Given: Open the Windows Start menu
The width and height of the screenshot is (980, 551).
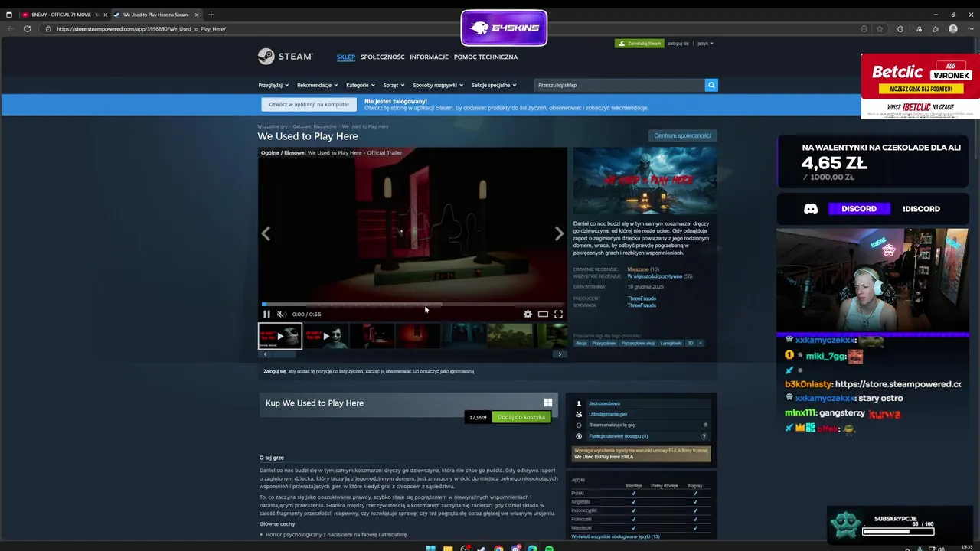Looking at the screenshot, I should 430,548.
